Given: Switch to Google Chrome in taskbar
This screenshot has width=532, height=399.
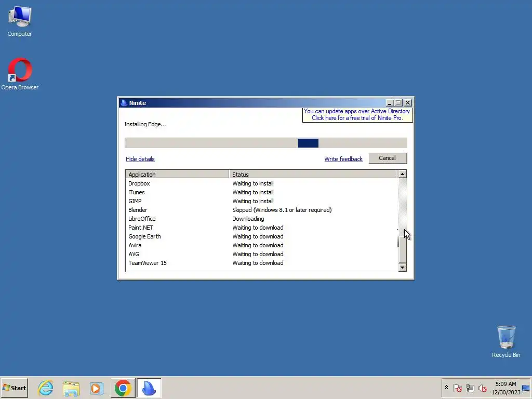Looking at the screenshot, I should click(123, 388).
